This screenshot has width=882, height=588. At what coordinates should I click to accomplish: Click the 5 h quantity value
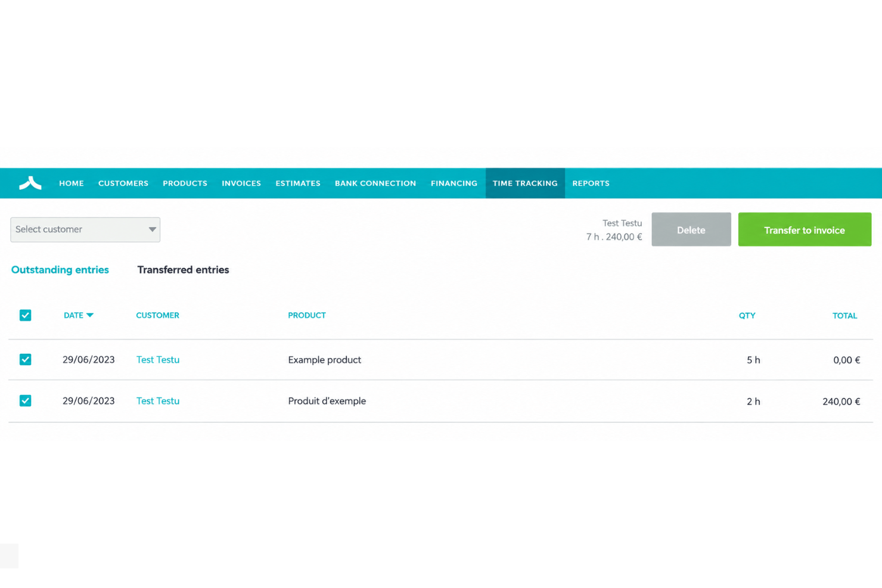pos(753,360)
